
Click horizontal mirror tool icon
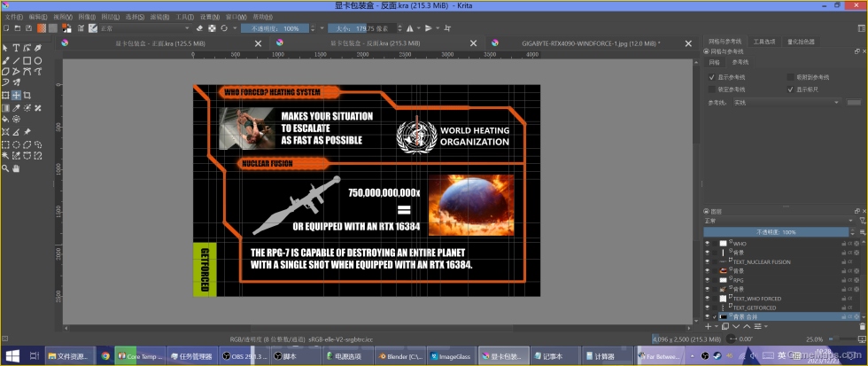pos(409,28)
